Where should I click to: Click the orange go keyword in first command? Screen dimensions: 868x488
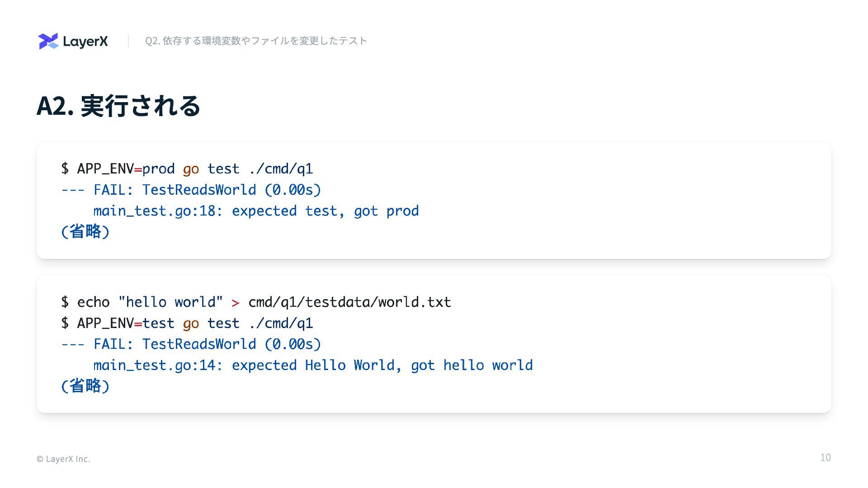[x=191, y=170]
